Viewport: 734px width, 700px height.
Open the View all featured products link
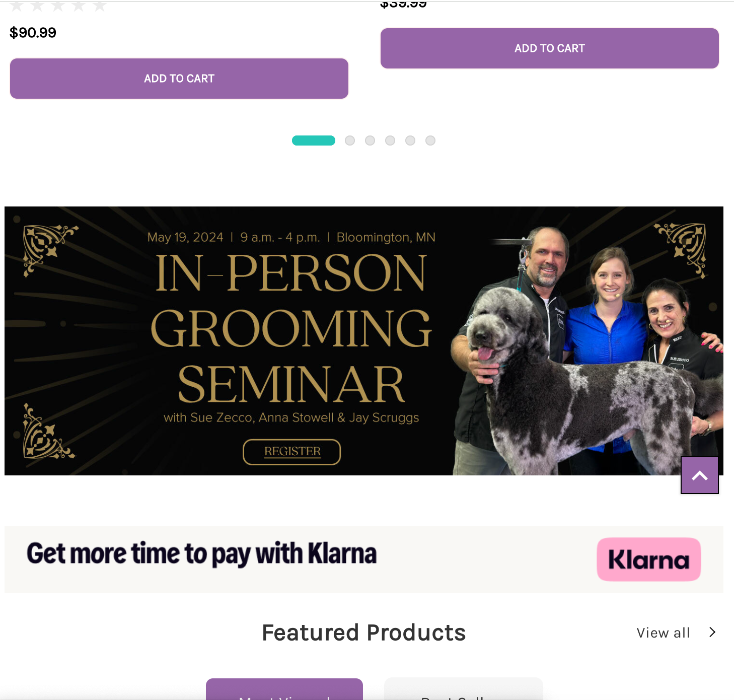(x=663, y=633)
